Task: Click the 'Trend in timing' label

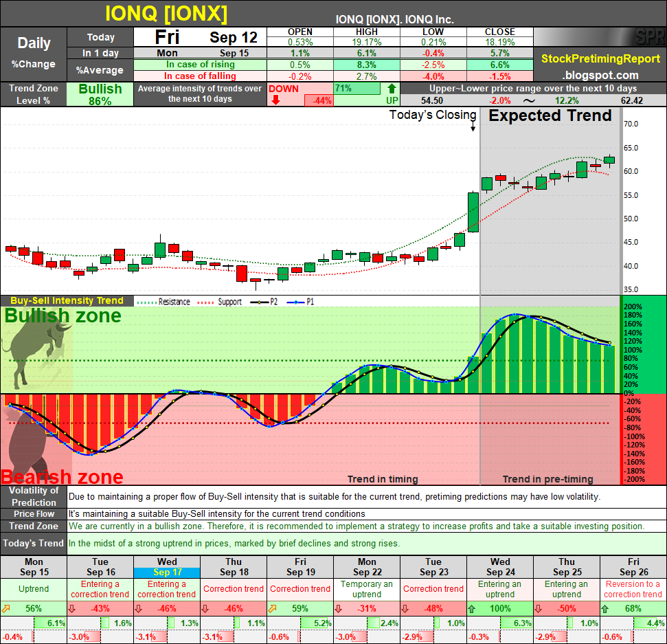Action: pyautogui.click(x=383, y=479)
